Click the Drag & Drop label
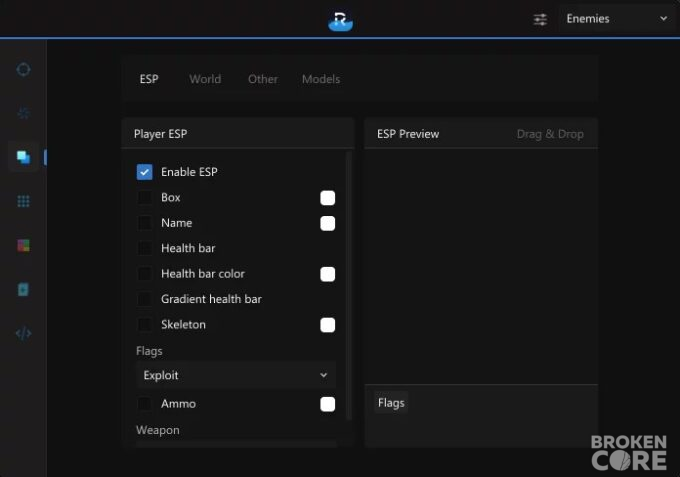This screenshot has width=680, height=477. coord(550,134)
